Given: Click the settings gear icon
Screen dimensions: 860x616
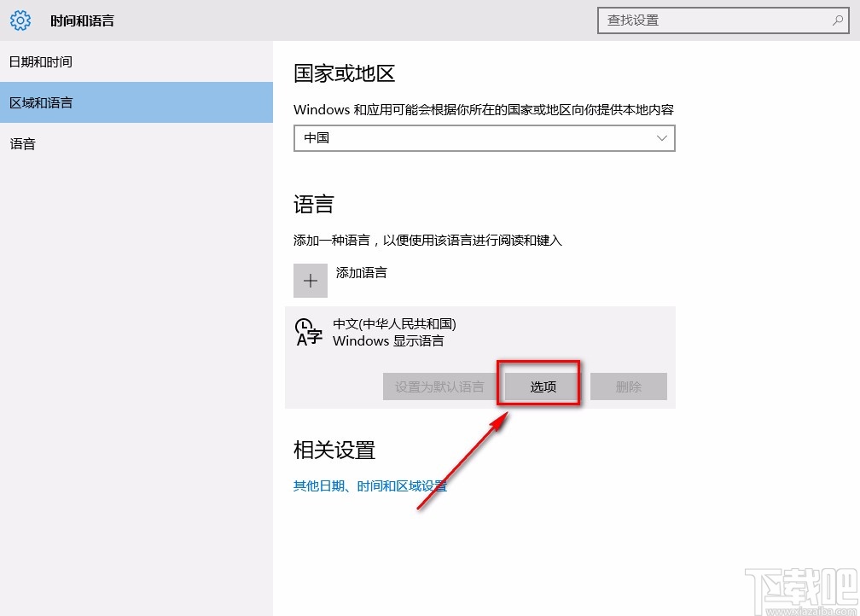Looking at the screenshot, I should (x=20, y=20).
